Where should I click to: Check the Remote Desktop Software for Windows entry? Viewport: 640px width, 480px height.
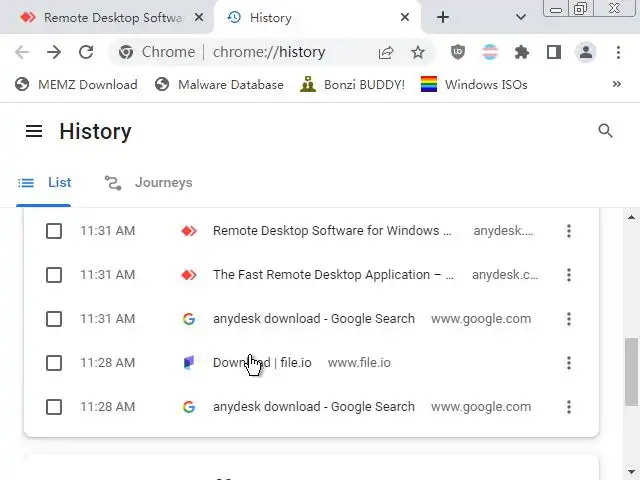tap(54, 231)
